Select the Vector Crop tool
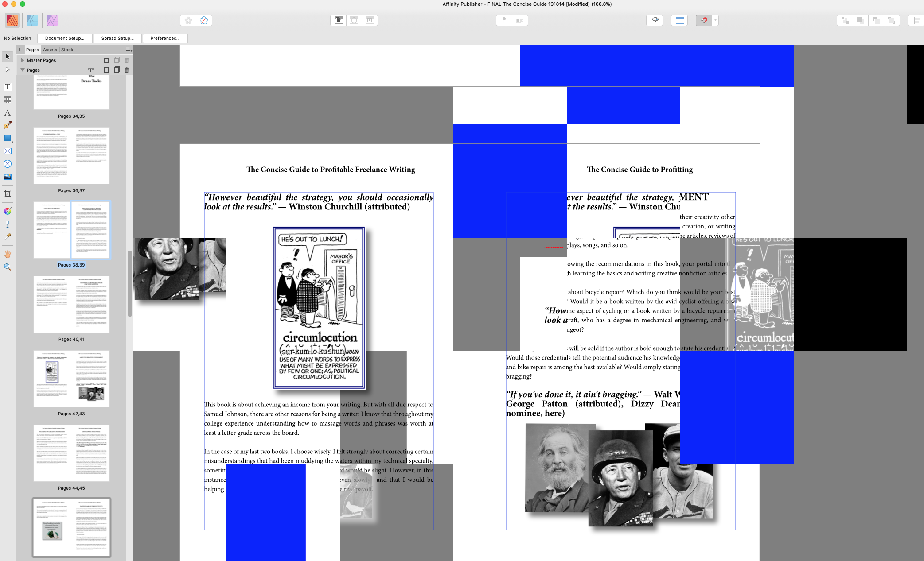 tap(8, 194)
